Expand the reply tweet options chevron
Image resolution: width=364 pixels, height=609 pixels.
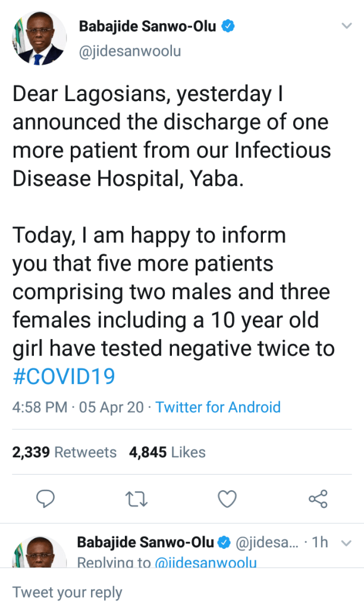point(346,543)
